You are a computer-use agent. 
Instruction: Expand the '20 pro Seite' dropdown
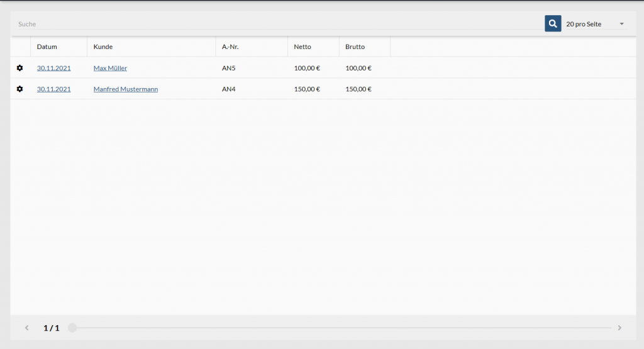point(595,24)
